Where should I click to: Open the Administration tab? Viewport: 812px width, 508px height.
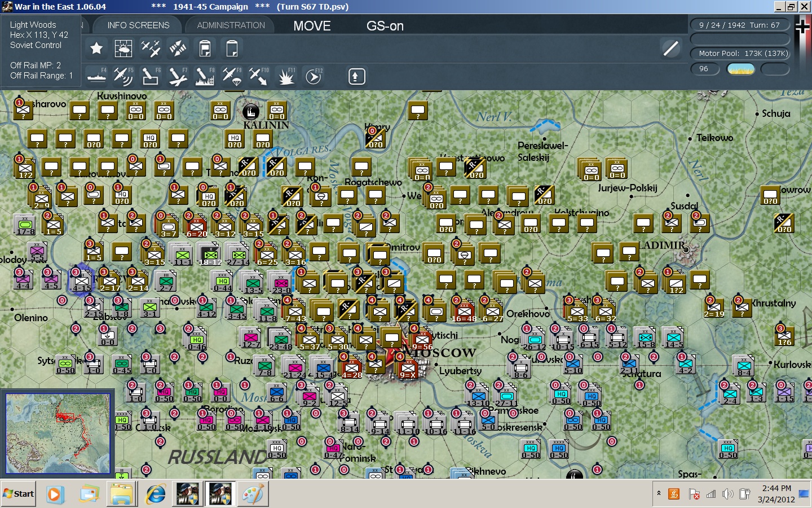tap(231, 25)
